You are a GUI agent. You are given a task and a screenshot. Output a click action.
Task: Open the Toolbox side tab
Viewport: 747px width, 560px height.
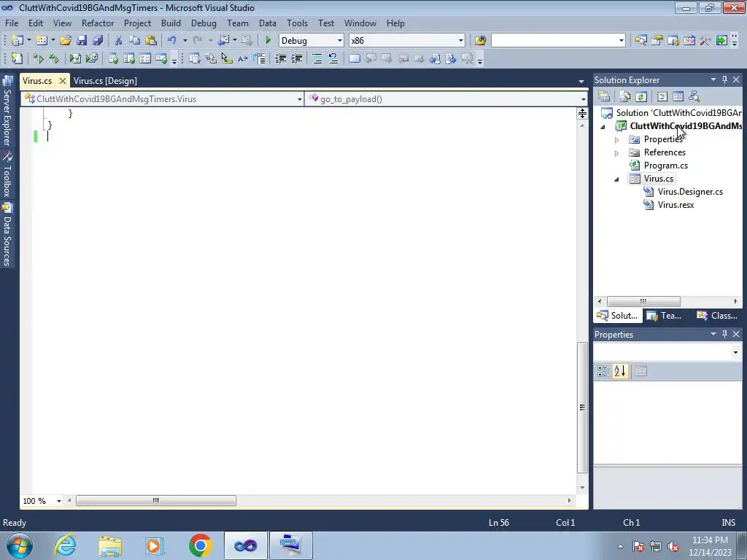[7, 175]
